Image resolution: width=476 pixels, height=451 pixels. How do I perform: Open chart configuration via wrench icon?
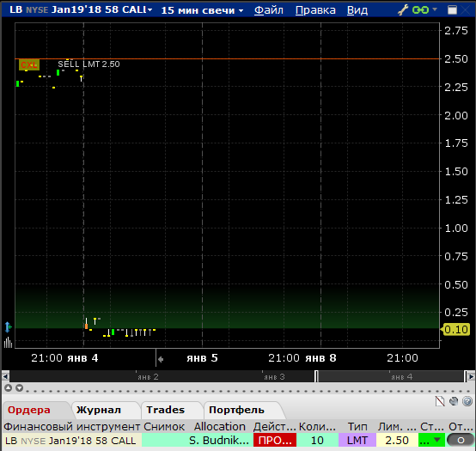point(403,10)
